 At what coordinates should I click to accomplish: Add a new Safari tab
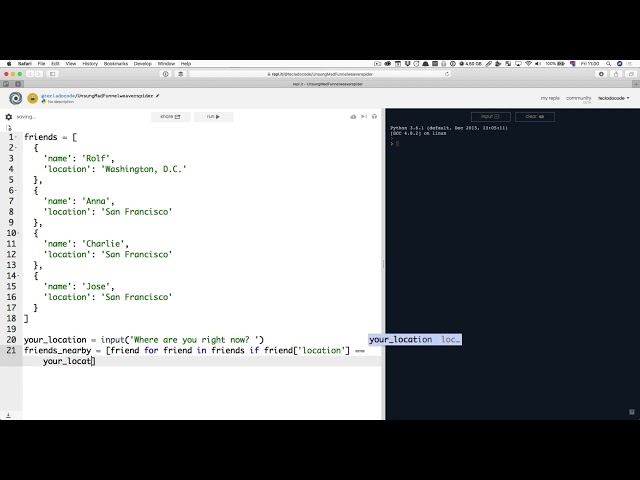pyautogui.click(x=636, y=84)
